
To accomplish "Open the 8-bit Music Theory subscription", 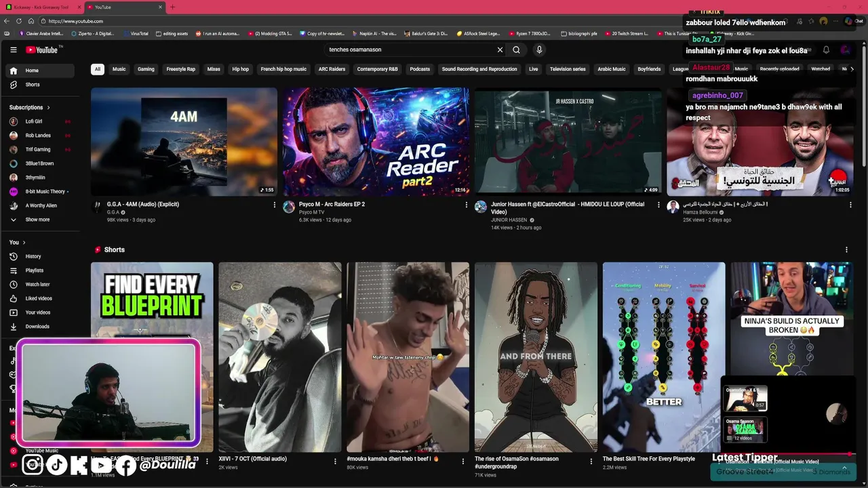I will [40, 192].
